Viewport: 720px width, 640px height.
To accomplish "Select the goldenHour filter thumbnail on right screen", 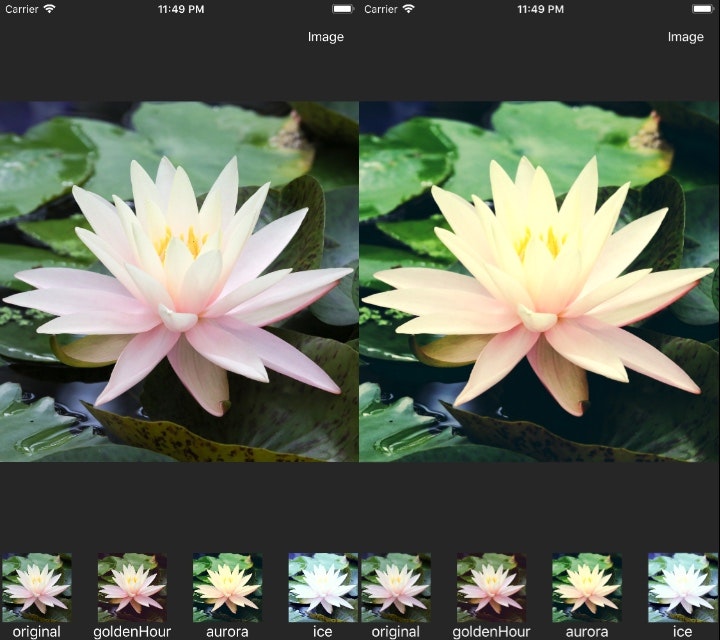I will (491, 587).
